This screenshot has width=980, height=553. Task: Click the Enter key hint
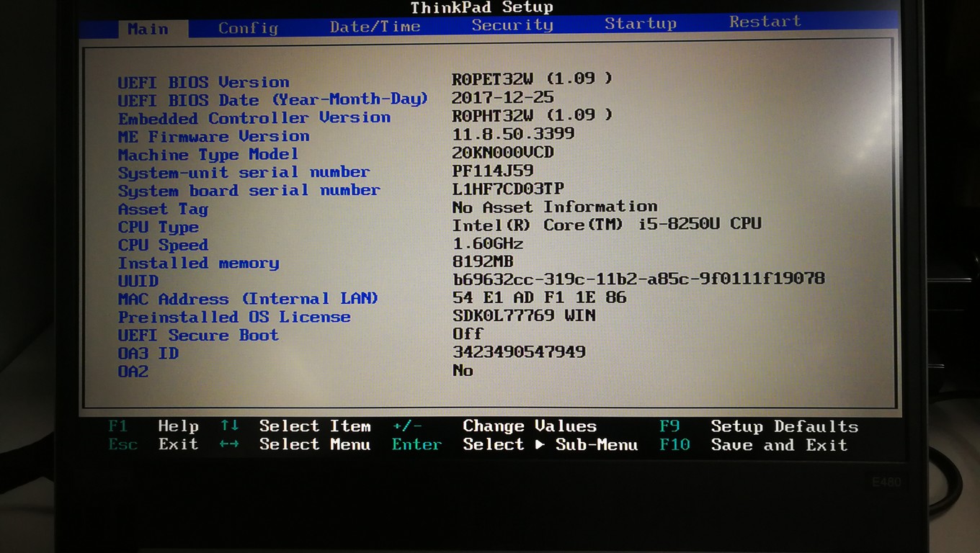[417, 444]
